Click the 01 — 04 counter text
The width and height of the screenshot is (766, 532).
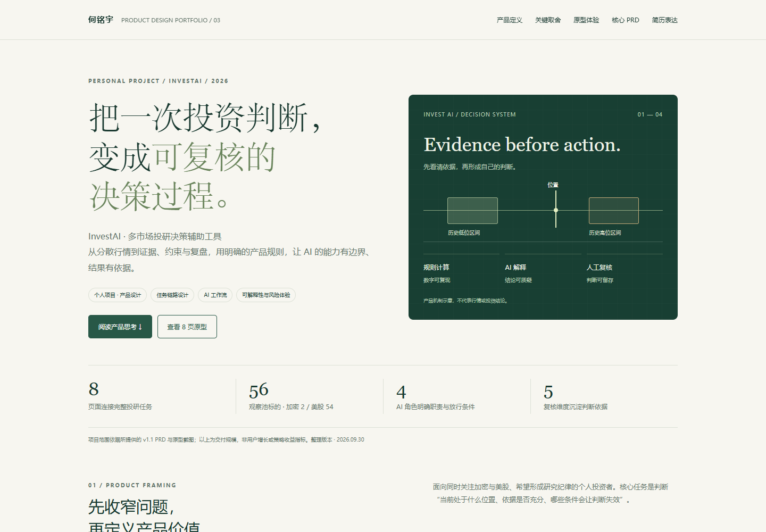[x=650, y=114]
